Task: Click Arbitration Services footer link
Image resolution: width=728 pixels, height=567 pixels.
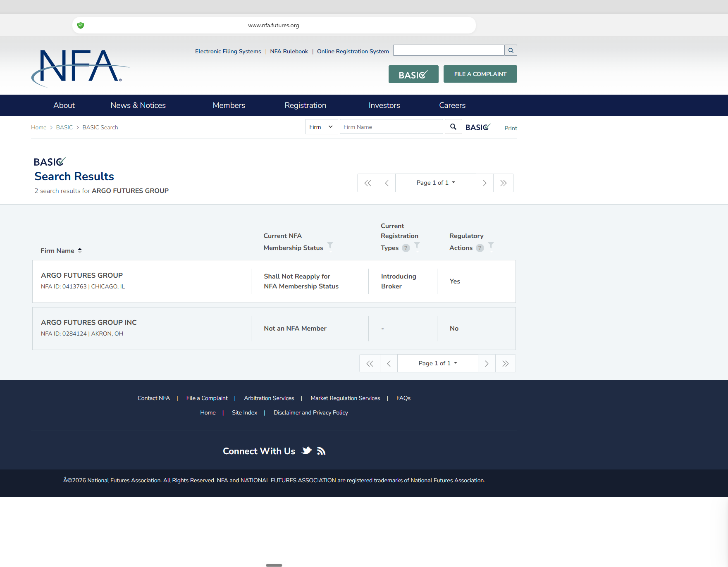Action: pos(269,398)
